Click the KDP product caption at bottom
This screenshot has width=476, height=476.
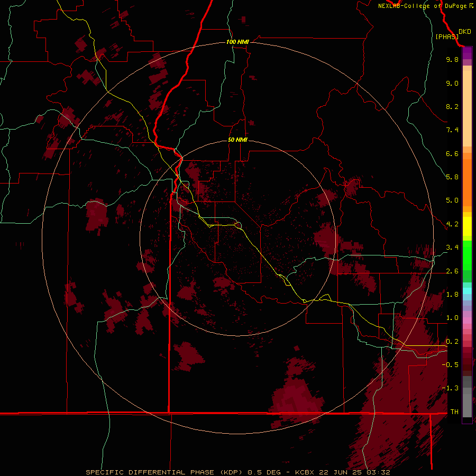tap(237, 472)
